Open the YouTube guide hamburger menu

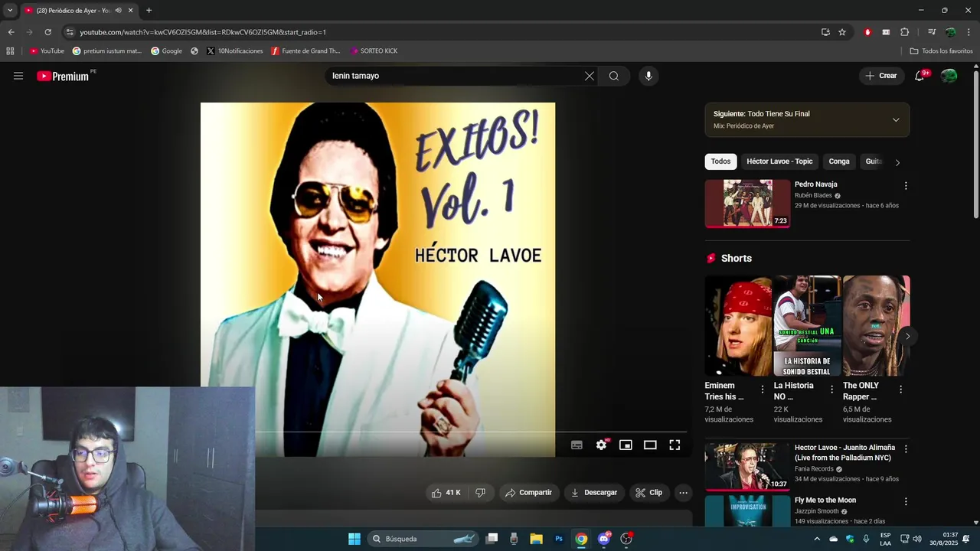(x=18, y=76)
